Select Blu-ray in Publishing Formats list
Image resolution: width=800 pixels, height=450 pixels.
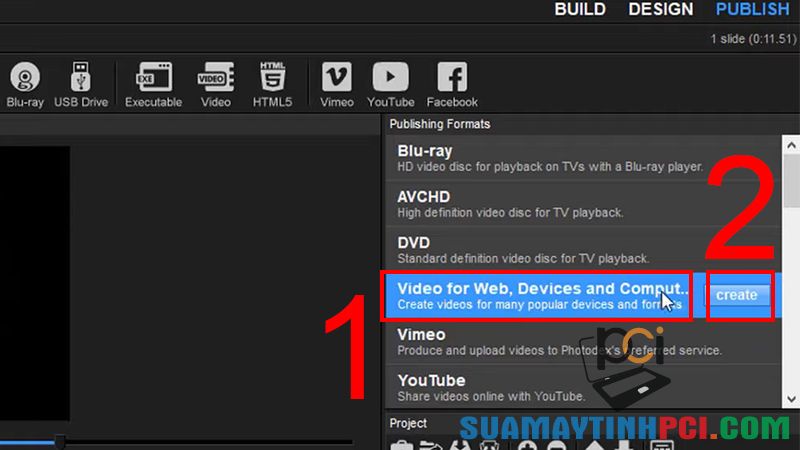(583, 158)
